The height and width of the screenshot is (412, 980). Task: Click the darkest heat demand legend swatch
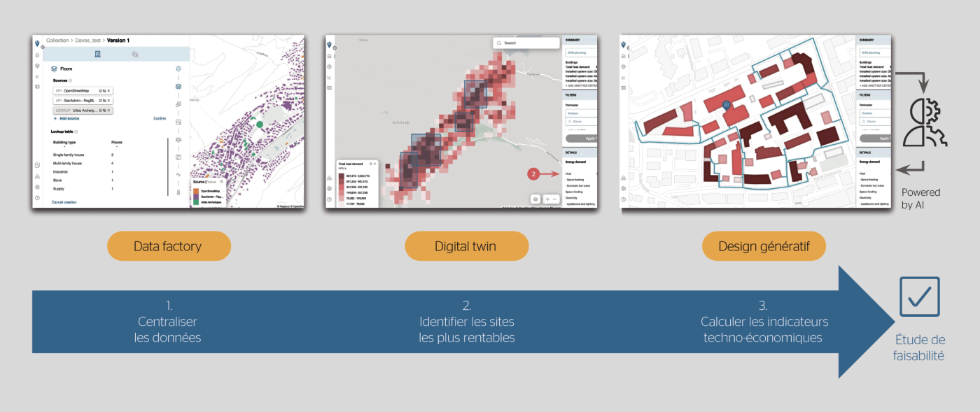[x=341, y=176]
